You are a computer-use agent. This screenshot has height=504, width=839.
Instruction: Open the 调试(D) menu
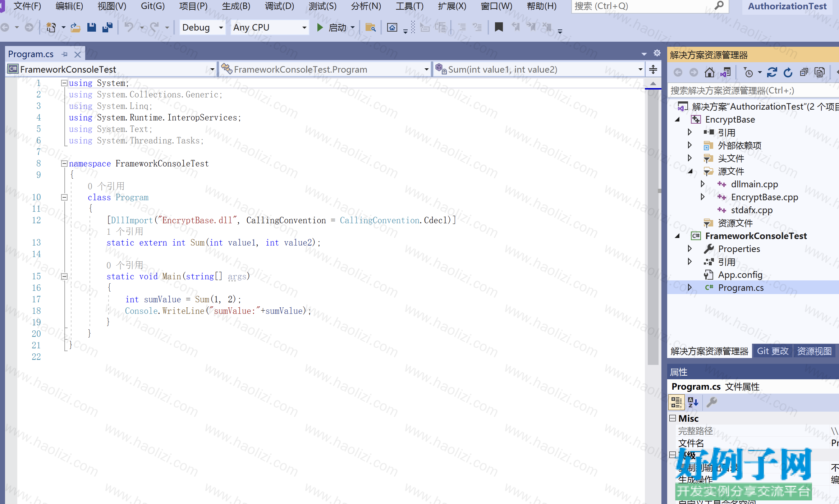tap(279, 6)
